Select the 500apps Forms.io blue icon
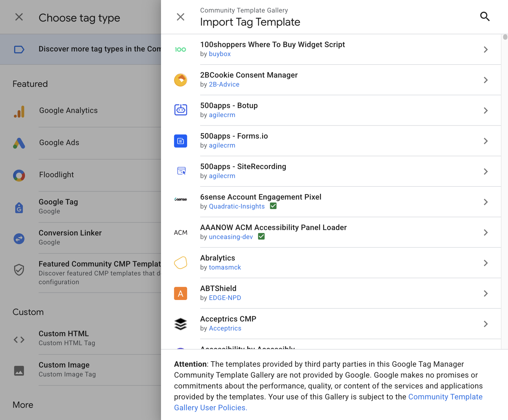The width and height of the screenshot is (508, 420). click(x=181, y=141)
